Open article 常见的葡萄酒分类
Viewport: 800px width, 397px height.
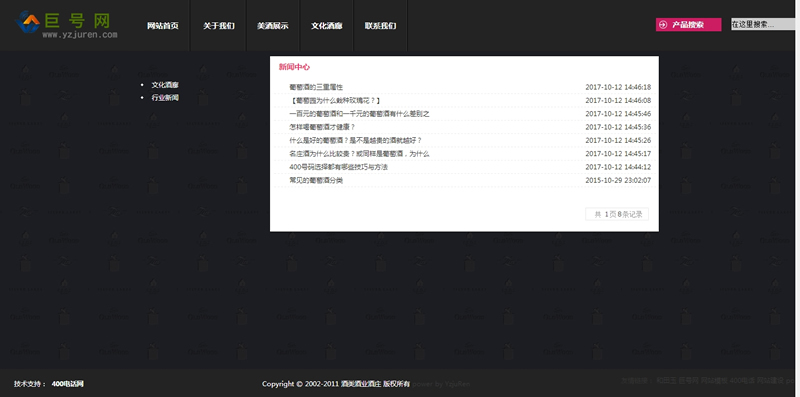pyautogui.click(x=316, y=180)
